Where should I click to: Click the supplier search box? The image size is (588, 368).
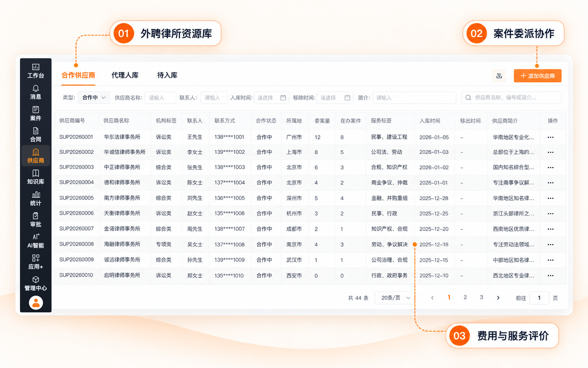pos(511,98)
